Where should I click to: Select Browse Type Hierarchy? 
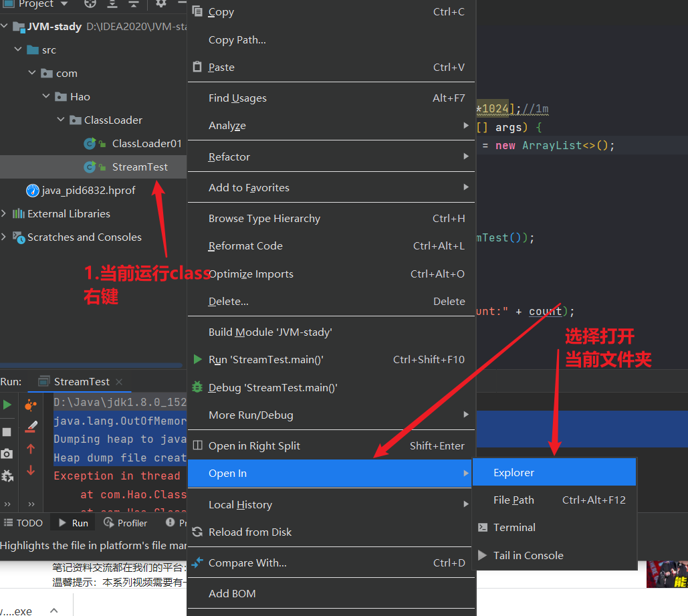(x=331, y=218)
